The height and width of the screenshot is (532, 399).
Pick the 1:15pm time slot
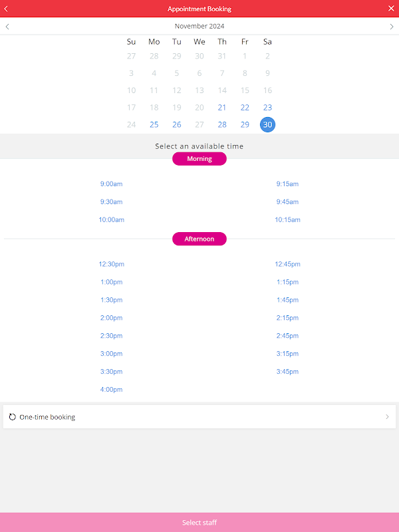click(x=287, y=282)
